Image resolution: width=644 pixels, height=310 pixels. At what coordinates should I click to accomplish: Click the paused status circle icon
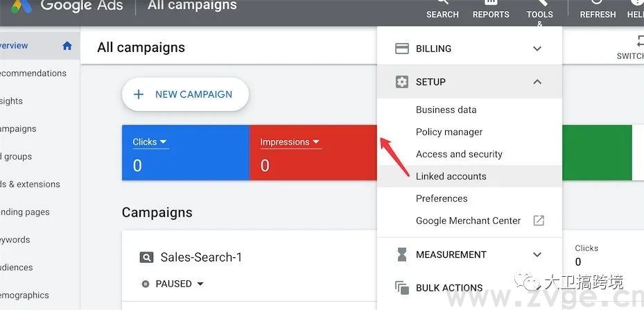146,284
